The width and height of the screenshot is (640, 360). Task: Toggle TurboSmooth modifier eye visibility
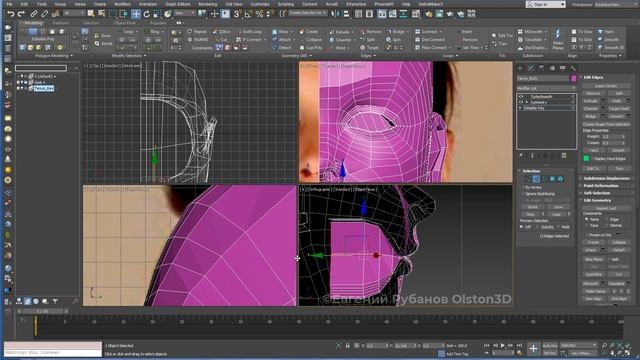pos(521,97)
